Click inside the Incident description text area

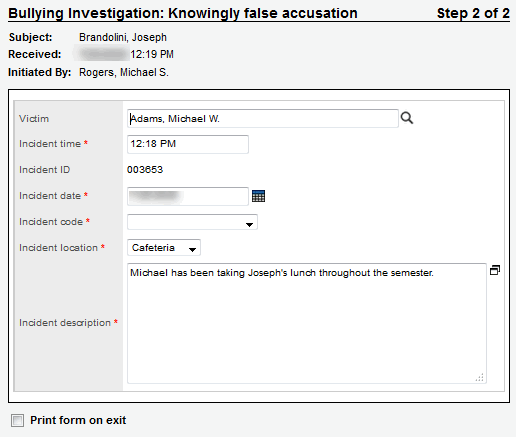pyautogui.click(x=307, y=323)
